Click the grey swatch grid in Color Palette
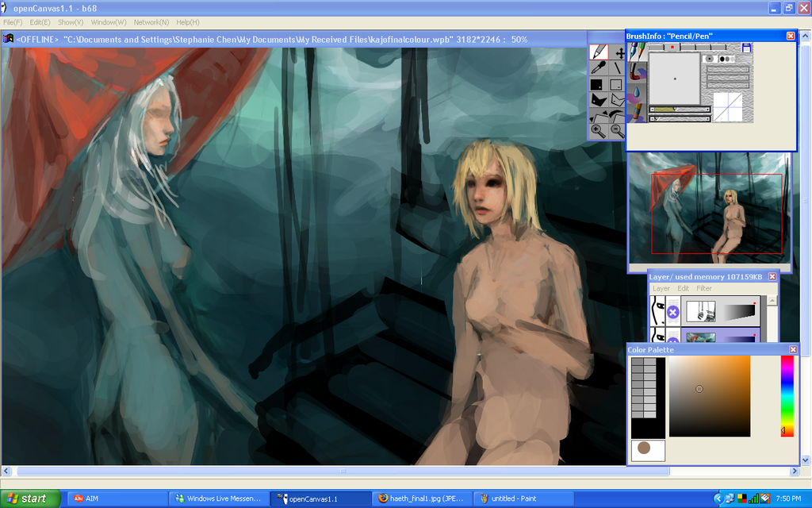The height and width of the screenshot is (508, 812). 644,387
